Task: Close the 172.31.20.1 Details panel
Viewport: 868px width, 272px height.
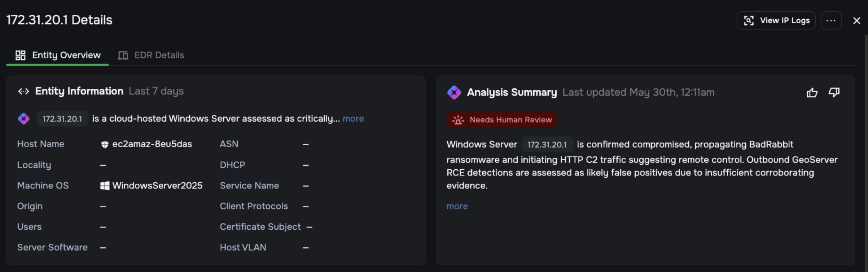Action: click(x=856, y=21)
